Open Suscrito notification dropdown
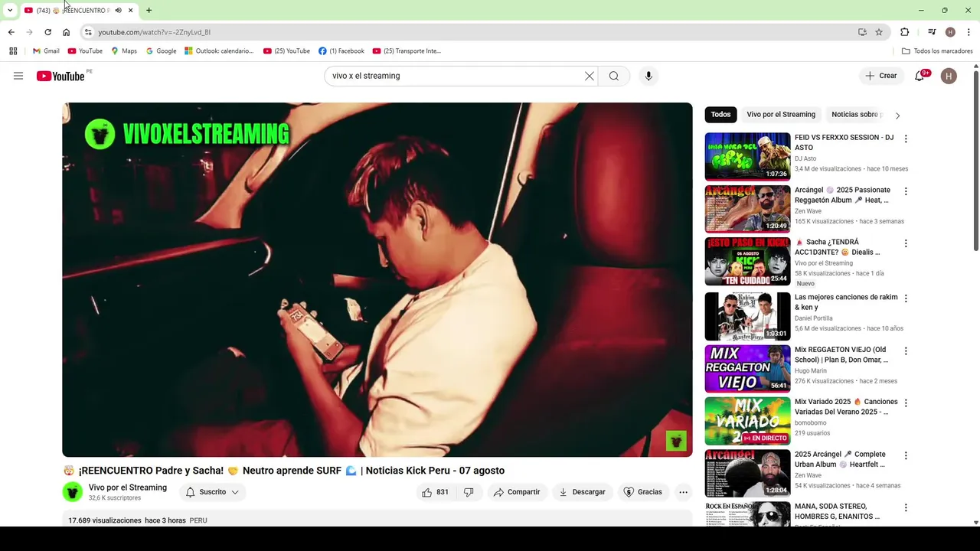 click(213, 492)
